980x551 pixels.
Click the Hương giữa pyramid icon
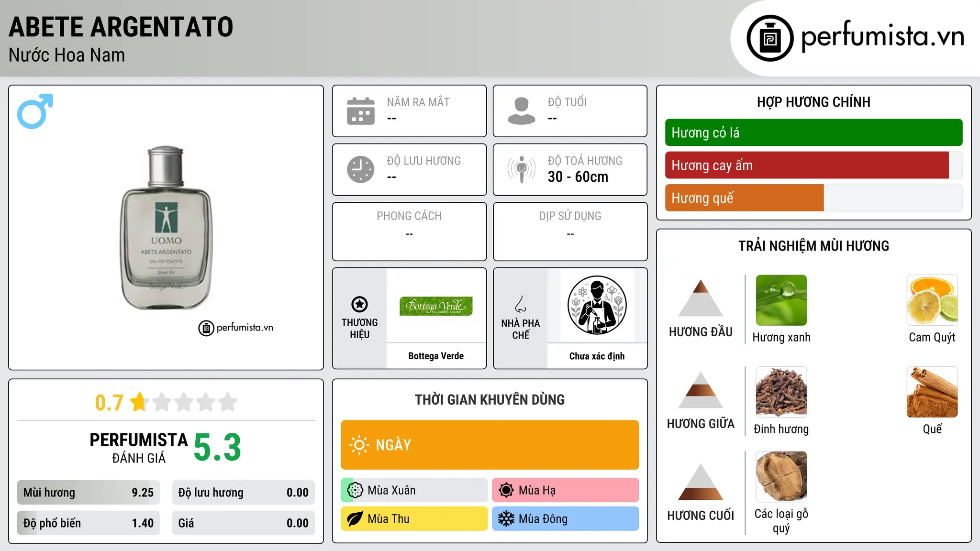pos(701,390)
